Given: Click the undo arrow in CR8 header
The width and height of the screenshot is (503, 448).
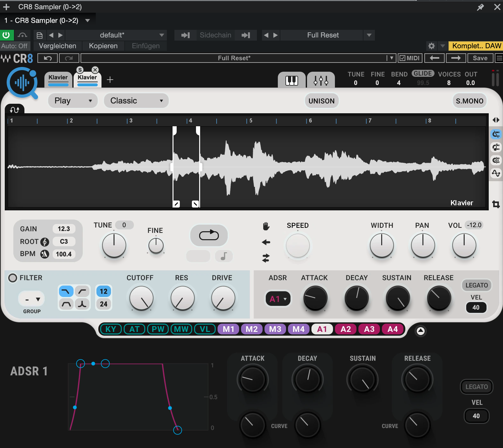Looking at the screenshot, I should 48,58.
